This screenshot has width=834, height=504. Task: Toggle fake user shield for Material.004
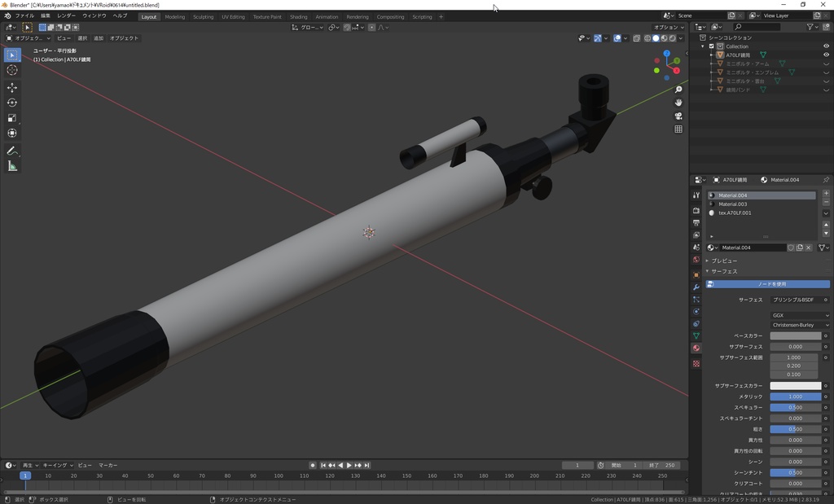tap(791, 248)
